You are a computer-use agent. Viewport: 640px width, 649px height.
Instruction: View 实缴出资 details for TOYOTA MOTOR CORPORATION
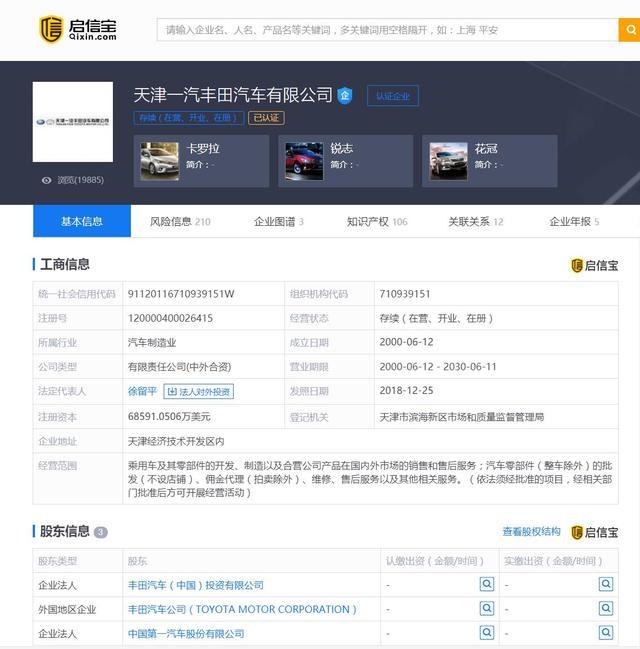[606, 608]
